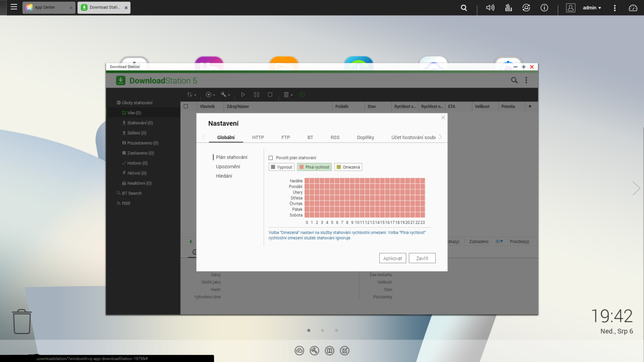Click the admin user avatar icon

click(x=571, y=8)
